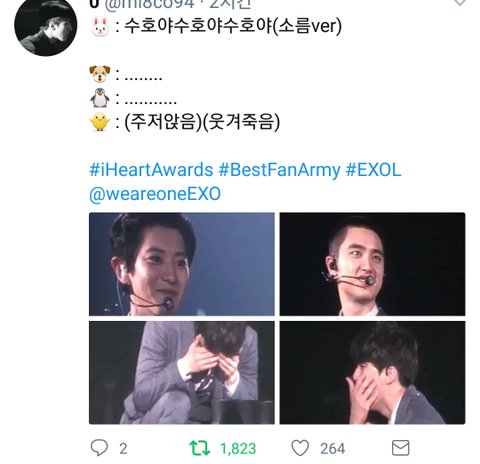Open the reply speech bubble icon

pyautogui.click(x=99, y=448)
